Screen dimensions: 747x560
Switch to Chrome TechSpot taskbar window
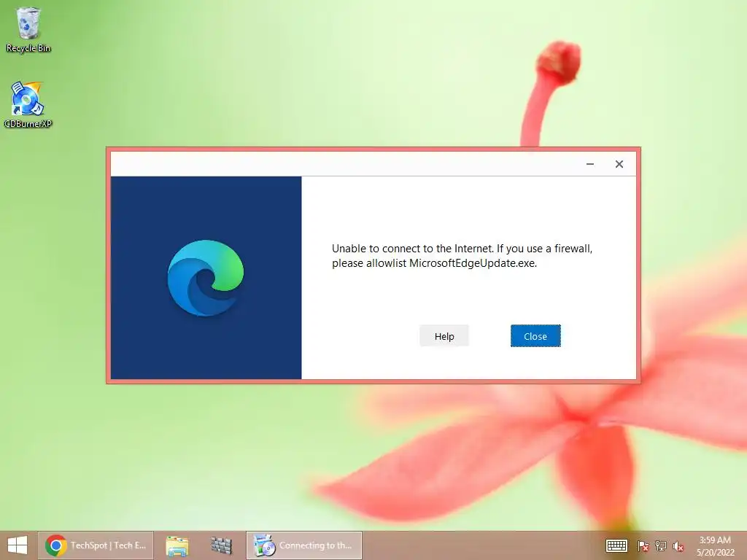click(96, 545)
